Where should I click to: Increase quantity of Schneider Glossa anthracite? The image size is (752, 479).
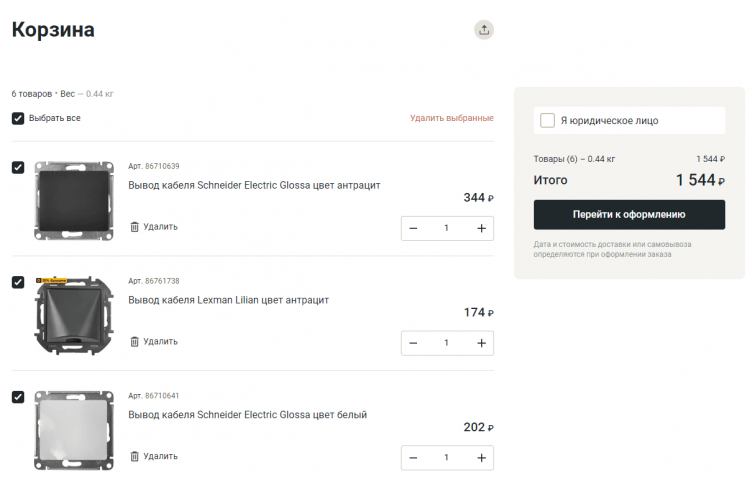481,229
